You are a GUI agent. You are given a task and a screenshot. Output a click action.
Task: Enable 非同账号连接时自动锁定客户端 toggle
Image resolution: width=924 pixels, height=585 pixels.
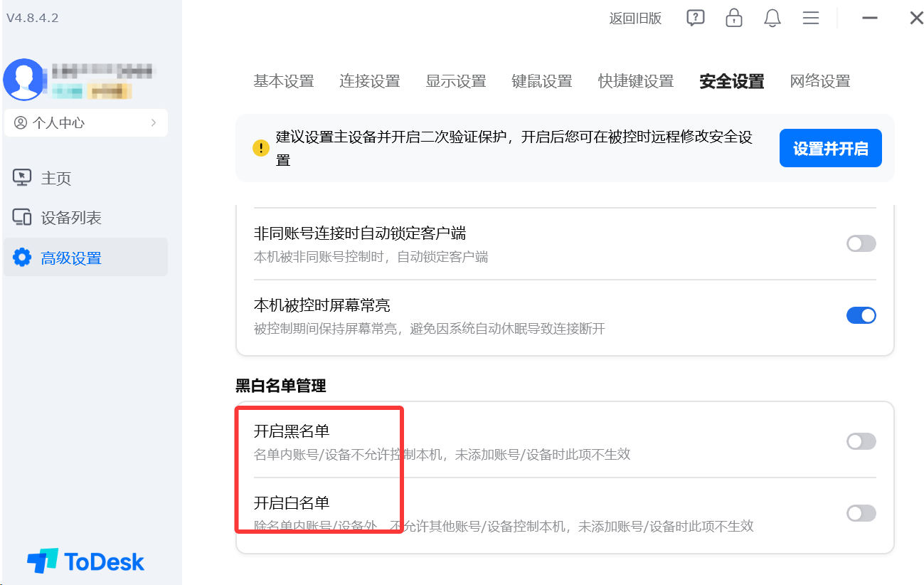[x=861, y=244]
